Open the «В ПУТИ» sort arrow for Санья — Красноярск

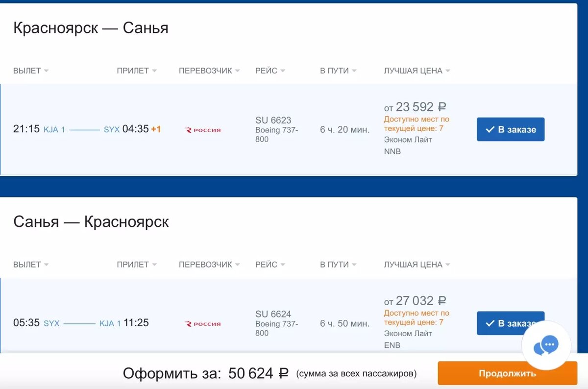[354, 265]
